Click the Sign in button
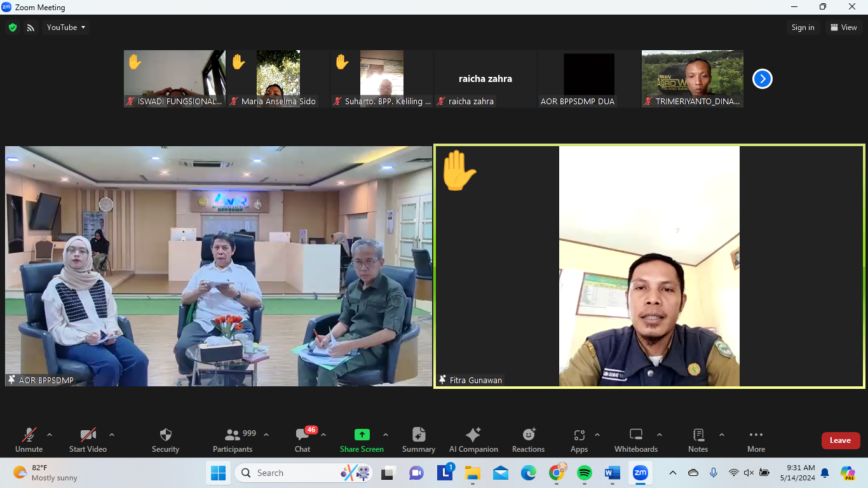The height and width of the screenshot is (488, 868). (x=803, y=27)
